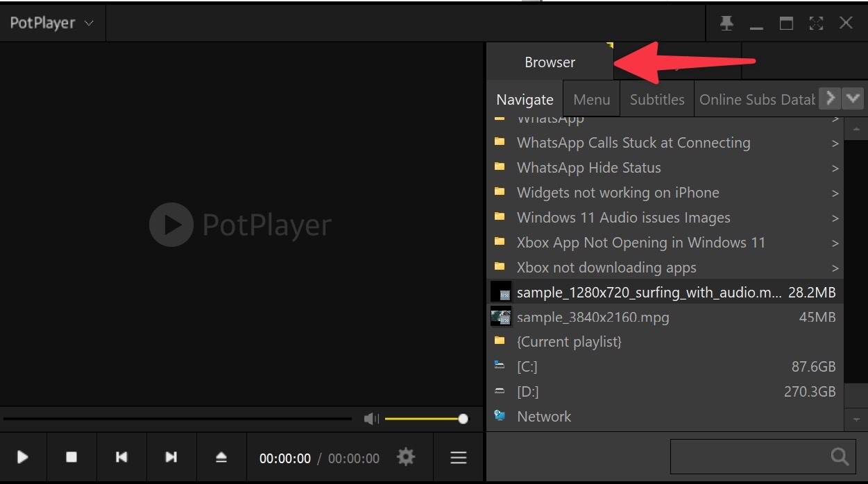The width and height of the screenshot is (868, 484).
Task: Open the PotPlayer main menu dropdown
Action: (x=52, y=23)
